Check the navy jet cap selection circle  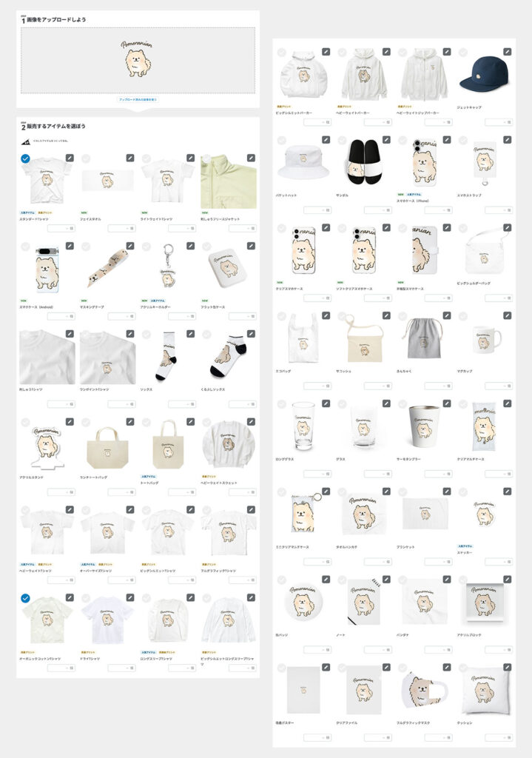click(x=462, y=53)
